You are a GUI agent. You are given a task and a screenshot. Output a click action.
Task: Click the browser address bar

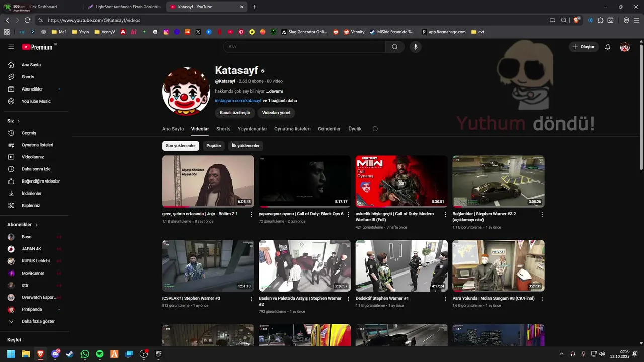pyautogui.click(x=292, y=20)
